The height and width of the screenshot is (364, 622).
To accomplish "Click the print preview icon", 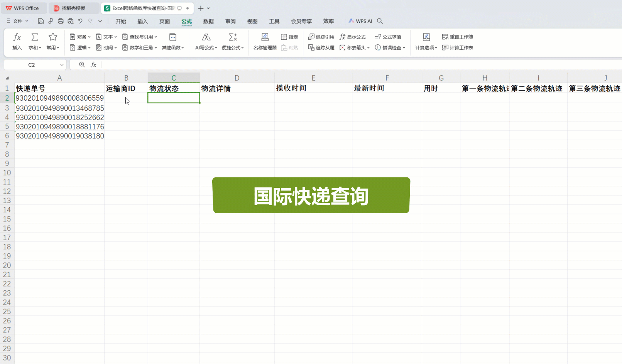I will point(70,21).
